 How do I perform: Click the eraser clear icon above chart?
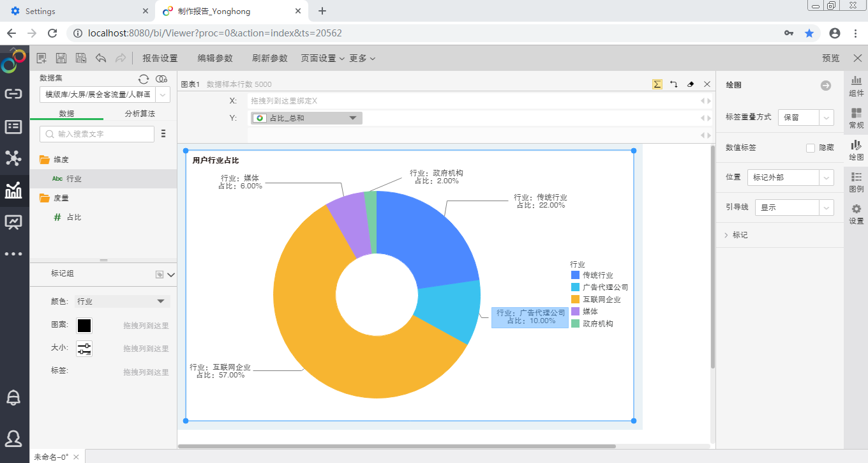point(691,84)
